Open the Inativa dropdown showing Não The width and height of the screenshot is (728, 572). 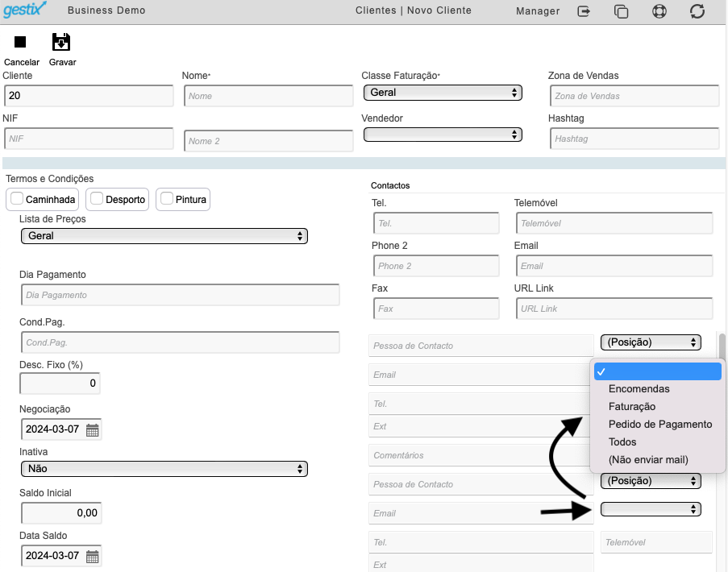point(164,469)
